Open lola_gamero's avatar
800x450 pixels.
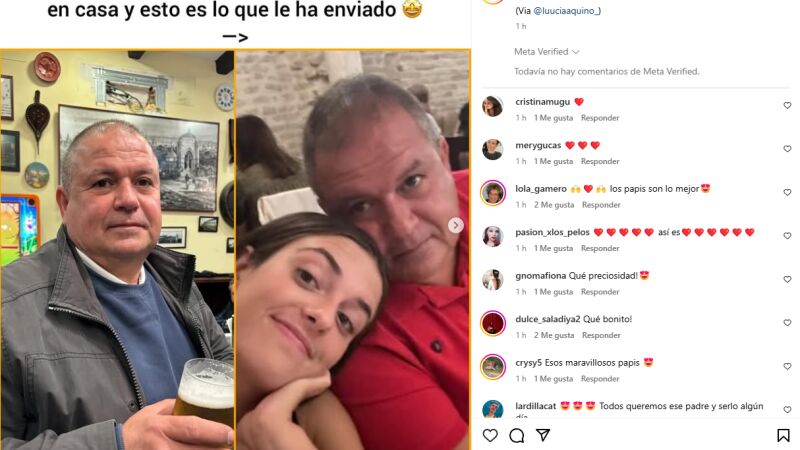492,193
